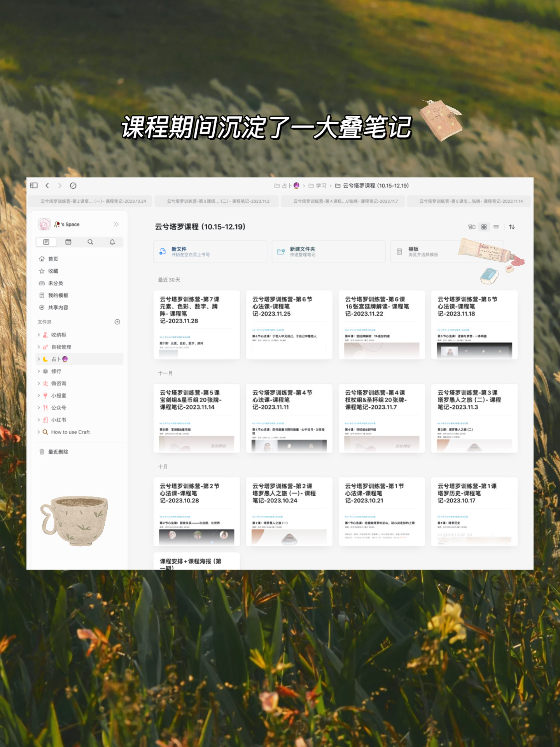Click 学习 in the breadcrumb path
560x747 pixels.
(321, 186)
